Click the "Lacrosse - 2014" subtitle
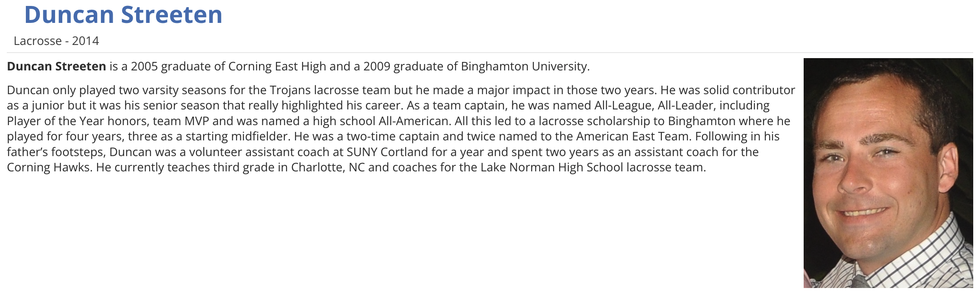The height and width of the screenshot is (302, 980). pos(56,41)
